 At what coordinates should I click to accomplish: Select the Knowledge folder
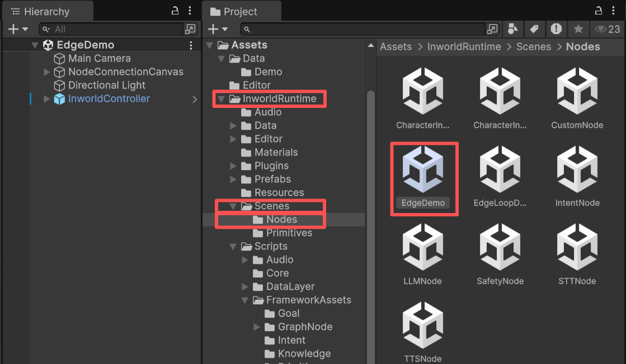[x=304, y=353]
